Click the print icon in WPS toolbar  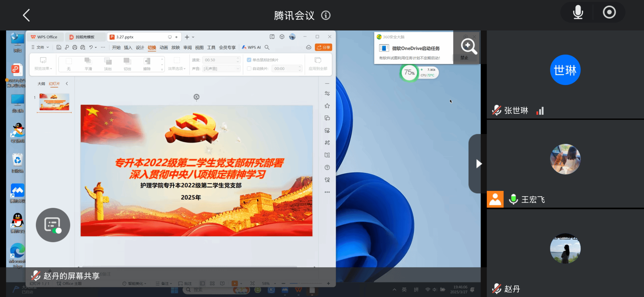(x=75, y=47)
